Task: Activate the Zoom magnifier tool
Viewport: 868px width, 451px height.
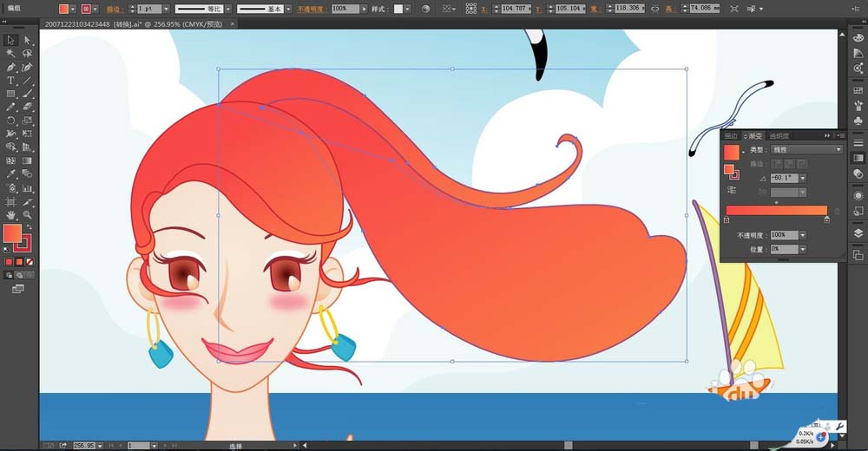Action: [x=28, y=214]
